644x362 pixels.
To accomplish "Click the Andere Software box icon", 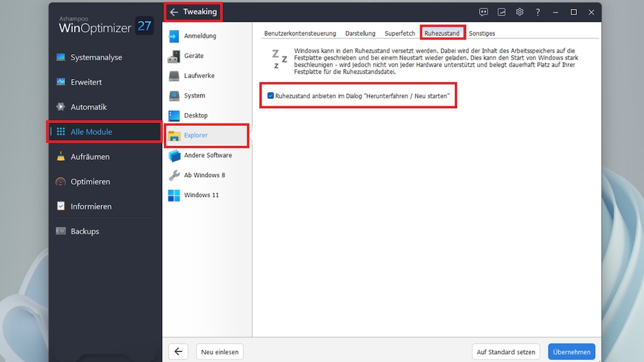I will [x=173, y=156].
